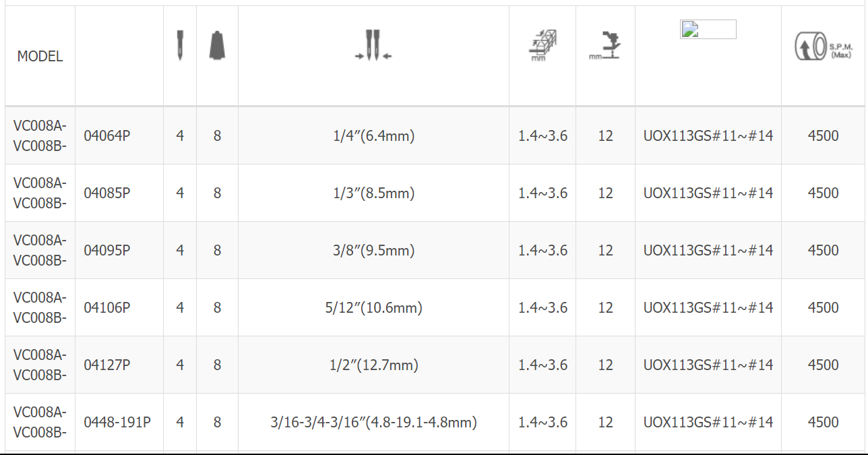Click the 3/16-3/4-3/16″ gauge cell
The width and height of the screenshot is (868, 455).
[x=373, y=422]
